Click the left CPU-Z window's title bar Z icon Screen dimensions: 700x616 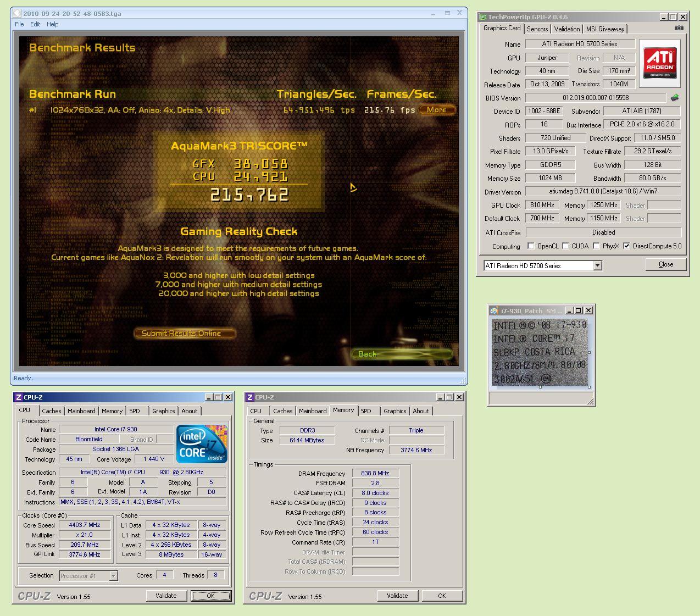[x=19, y=397]
